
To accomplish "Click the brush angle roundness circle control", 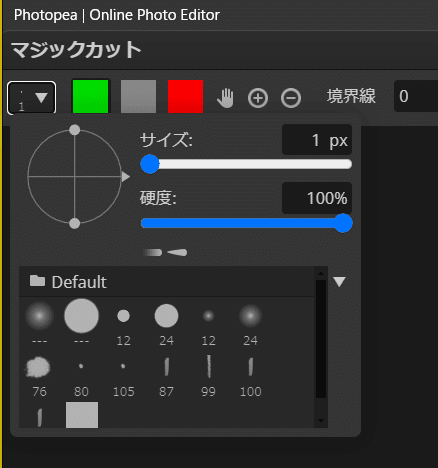I will tap(75, 177).
